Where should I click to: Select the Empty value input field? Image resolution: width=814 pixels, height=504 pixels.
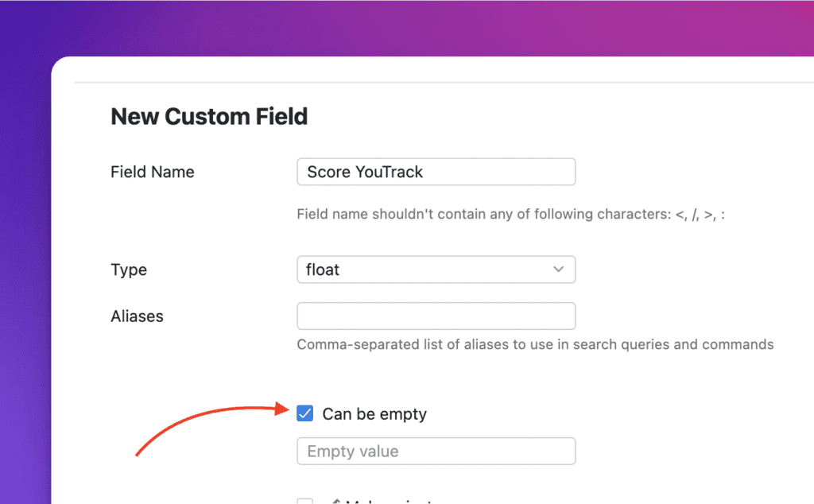[436, 452]
